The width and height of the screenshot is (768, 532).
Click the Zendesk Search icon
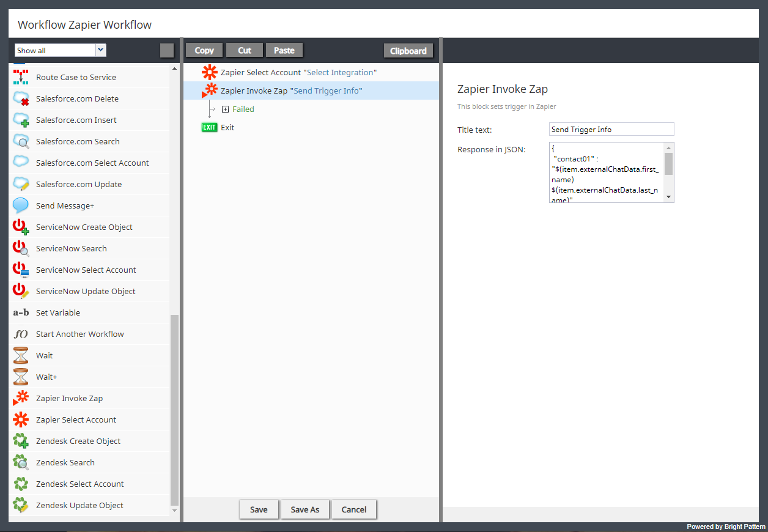(x=21, y=462)
